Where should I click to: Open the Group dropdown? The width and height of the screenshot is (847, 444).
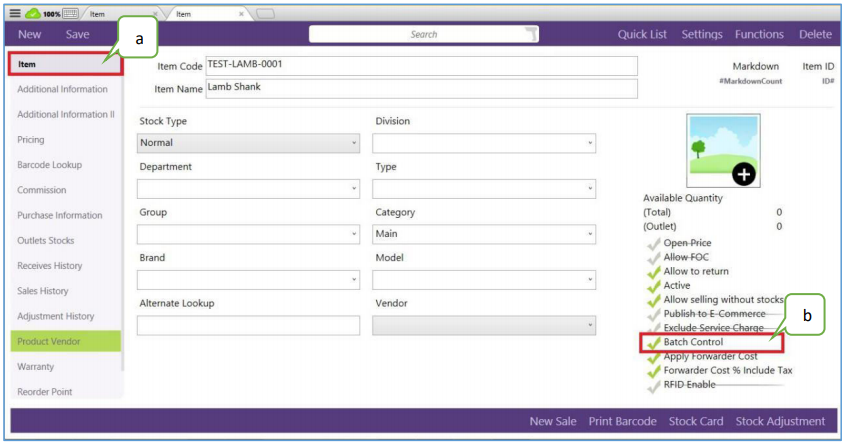(x=248, y=234)
